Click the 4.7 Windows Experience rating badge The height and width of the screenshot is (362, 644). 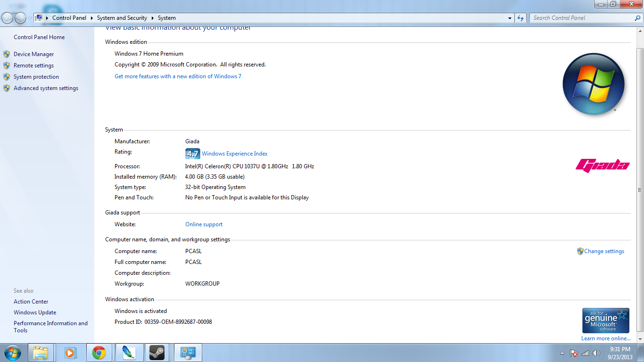[192, 154]
